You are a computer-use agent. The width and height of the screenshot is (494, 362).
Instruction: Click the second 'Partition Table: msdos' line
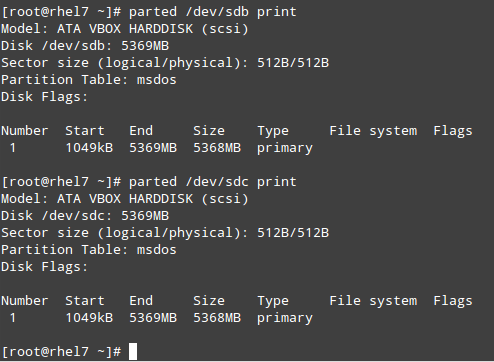[x=89, y=250]
